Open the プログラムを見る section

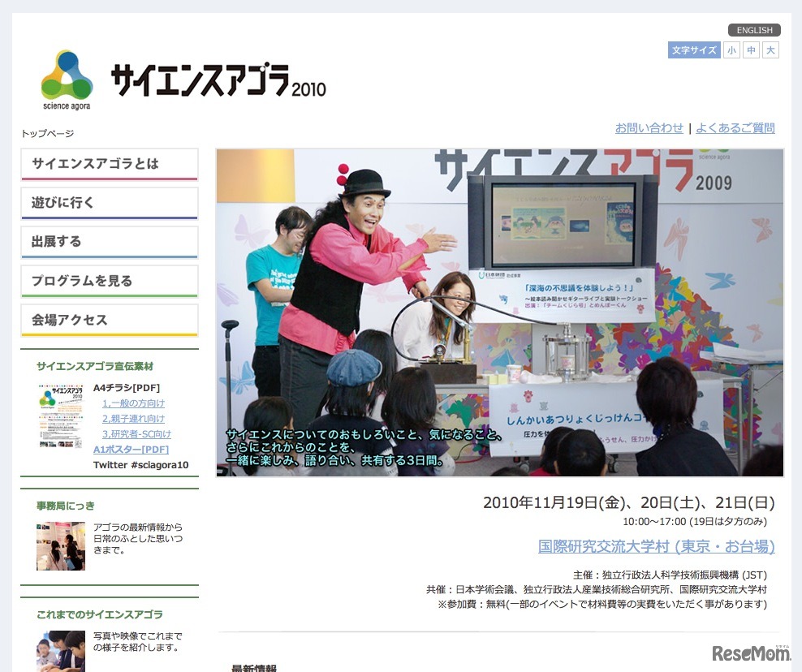tap(110, 280)
